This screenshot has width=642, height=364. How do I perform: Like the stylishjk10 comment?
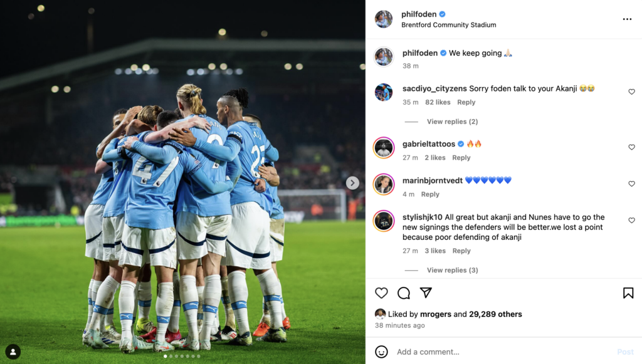point(631,220)
